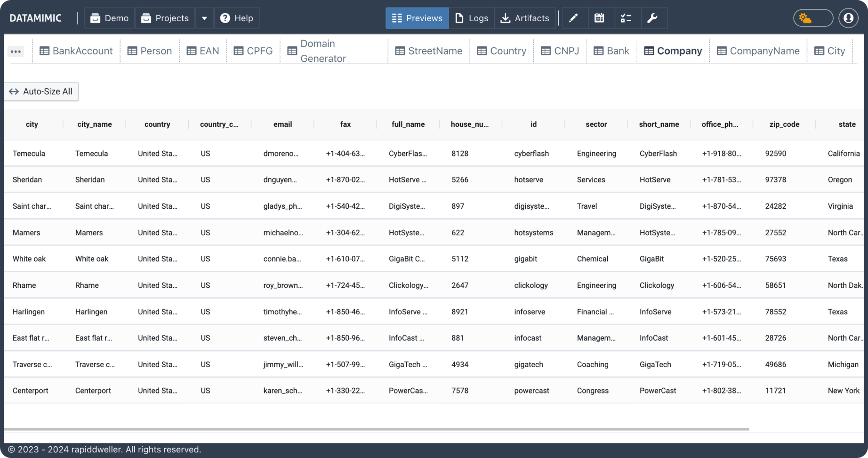
Task: Switch to the BankAccount tab
Action: click(x=76, y=51)
